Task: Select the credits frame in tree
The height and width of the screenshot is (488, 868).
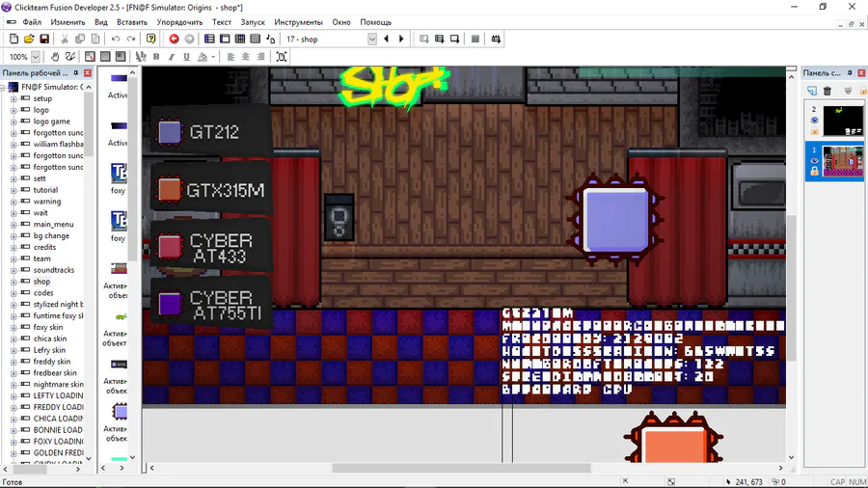Action: tap(44, 247)
